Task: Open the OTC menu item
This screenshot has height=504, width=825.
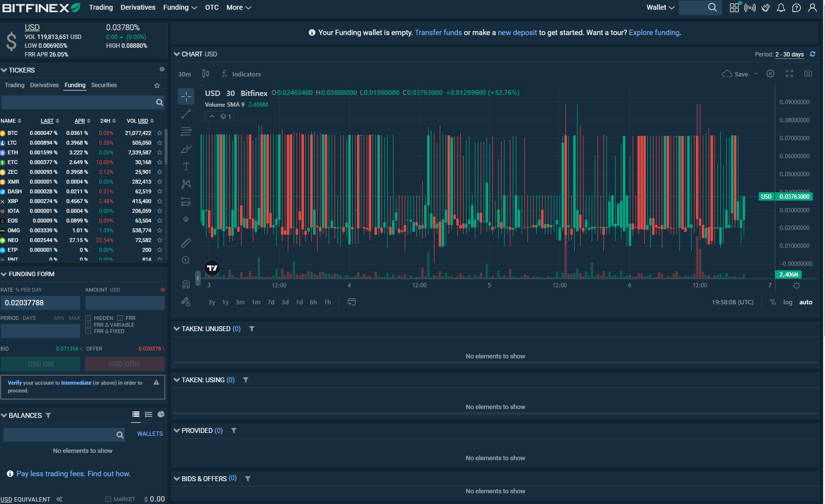Action: 212,7
